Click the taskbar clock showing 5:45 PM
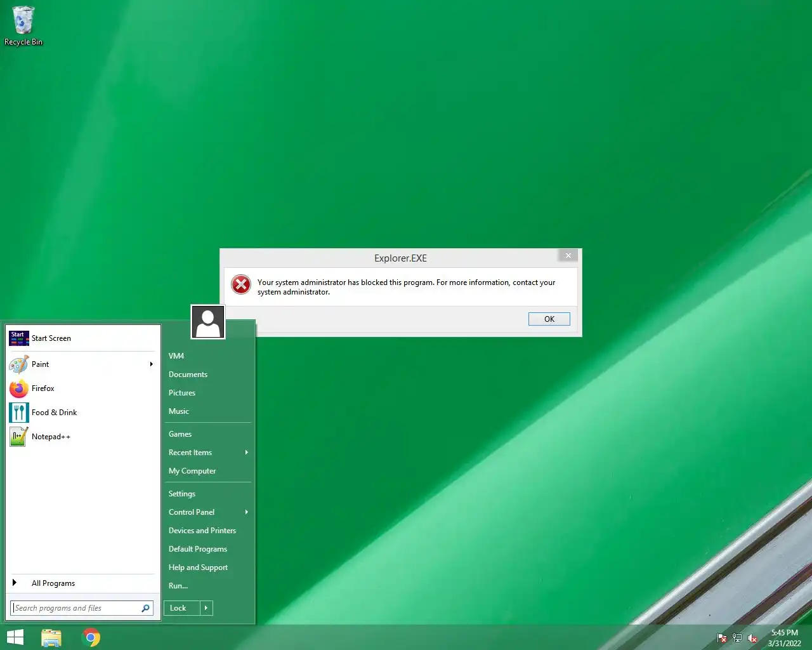The width and height of the screenshot is (812, 650). [x=784, y=633]
